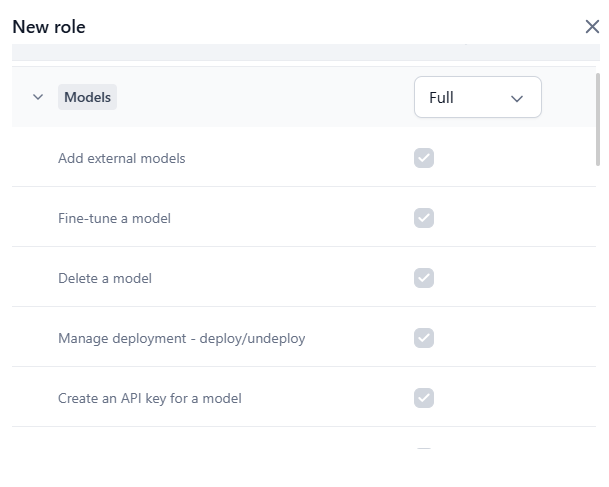Click Create an API key for a model text
609x487 pixels.
click(150, 398)
